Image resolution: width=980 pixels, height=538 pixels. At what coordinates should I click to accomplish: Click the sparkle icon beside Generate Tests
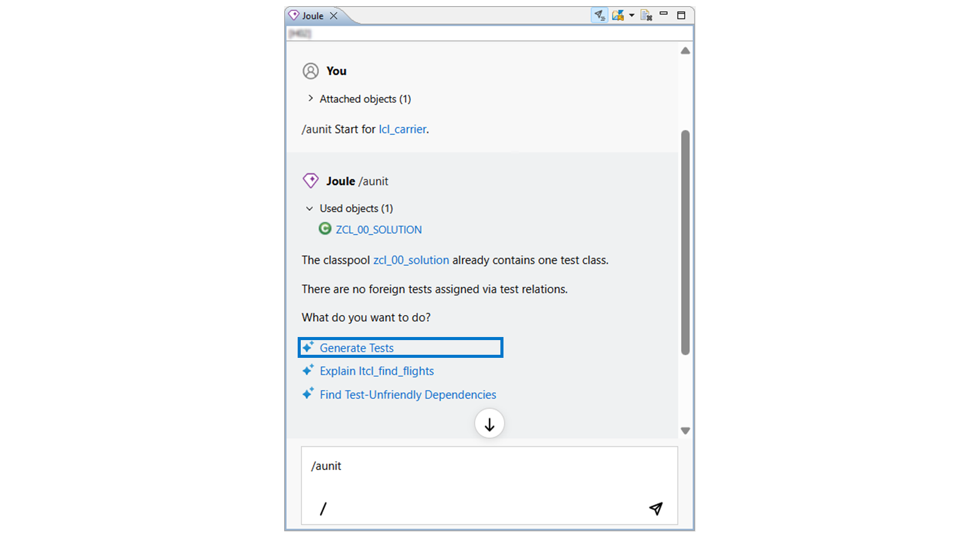pyautogui.click(x=308, y=347)
